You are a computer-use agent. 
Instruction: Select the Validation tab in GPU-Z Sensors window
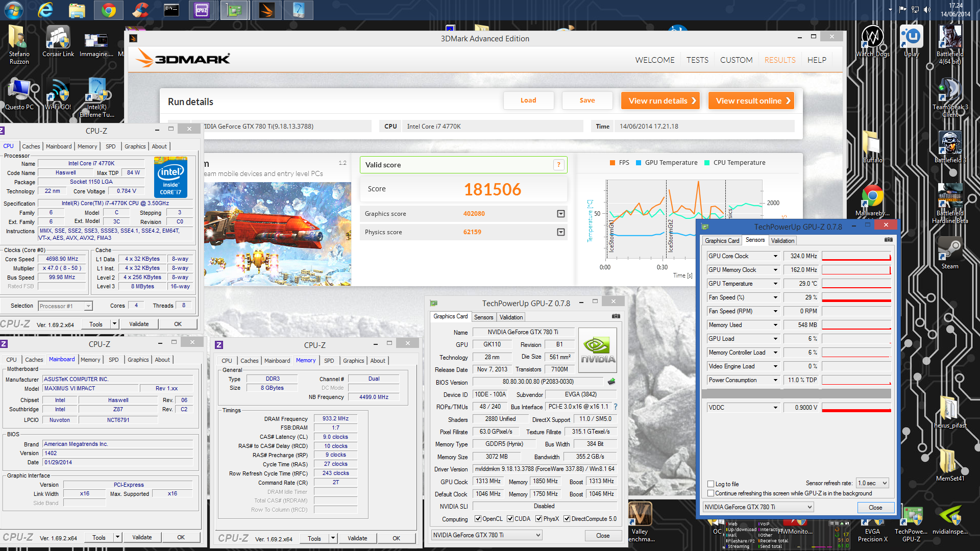point(782,241)
